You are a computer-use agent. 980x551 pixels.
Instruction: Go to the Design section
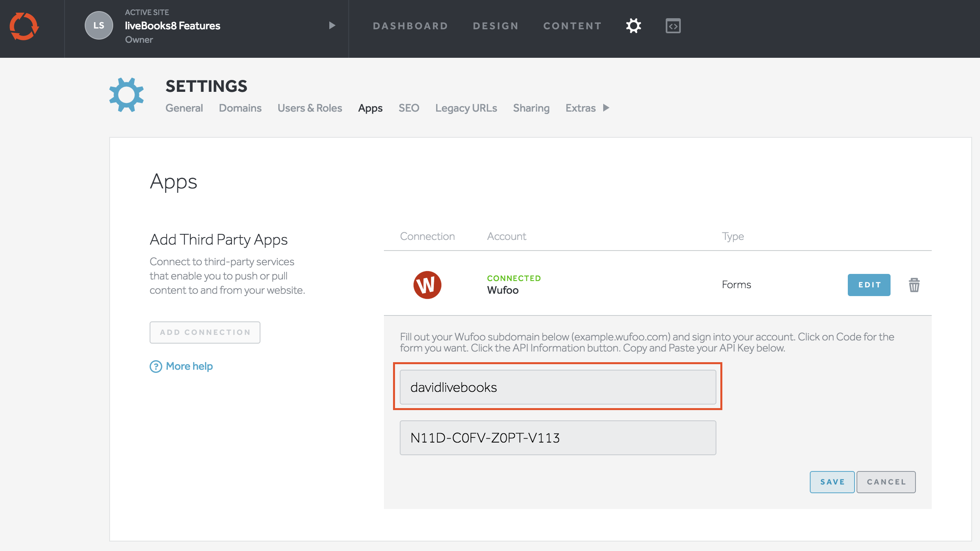click(x=496, y=26)
